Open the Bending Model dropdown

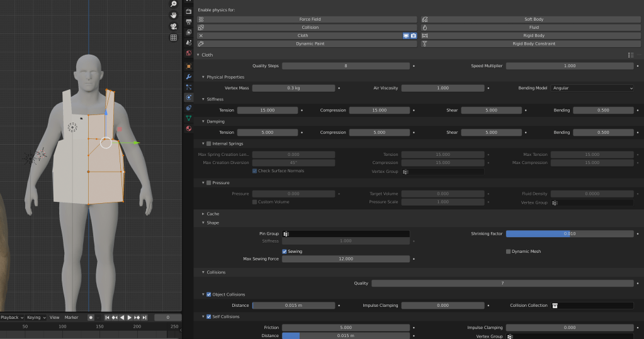click(592, 88)
